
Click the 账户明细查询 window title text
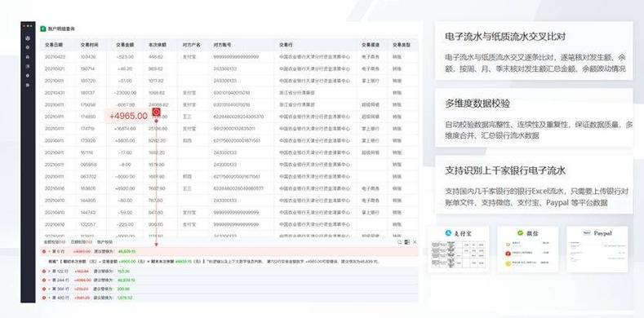click(x=61, y=29)
